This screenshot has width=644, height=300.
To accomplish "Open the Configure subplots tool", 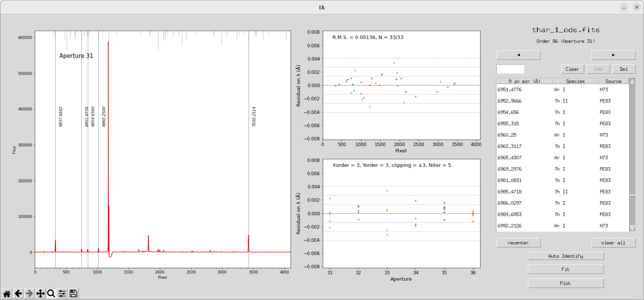I will tap(62, 294).
